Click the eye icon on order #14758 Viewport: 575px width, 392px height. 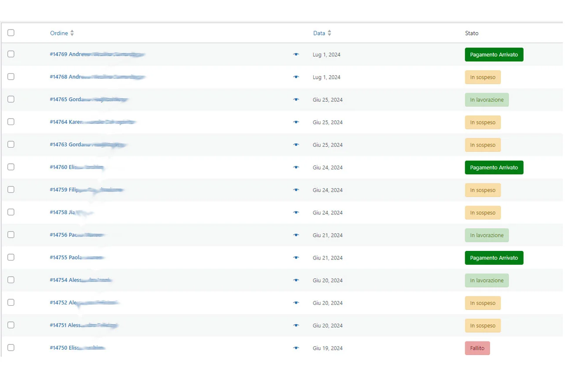pos(296,213)
